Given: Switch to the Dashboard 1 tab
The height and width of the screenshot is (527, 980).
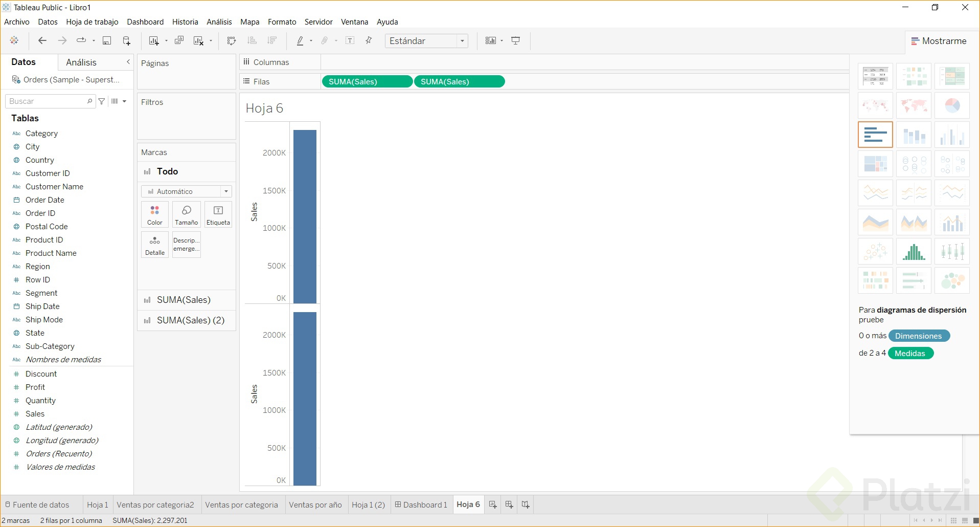Looking at the screenshot, I should click(x=421, y=504).
